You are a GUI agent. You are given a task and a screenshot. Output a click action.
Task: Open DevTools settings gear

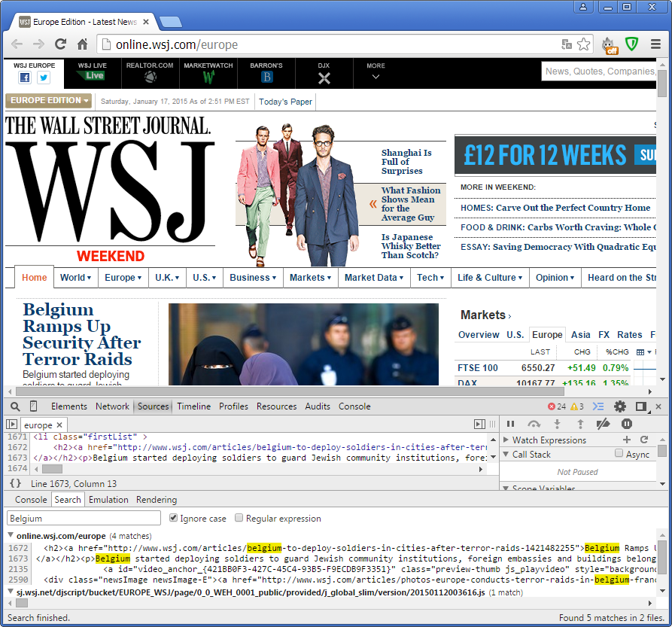620,406
